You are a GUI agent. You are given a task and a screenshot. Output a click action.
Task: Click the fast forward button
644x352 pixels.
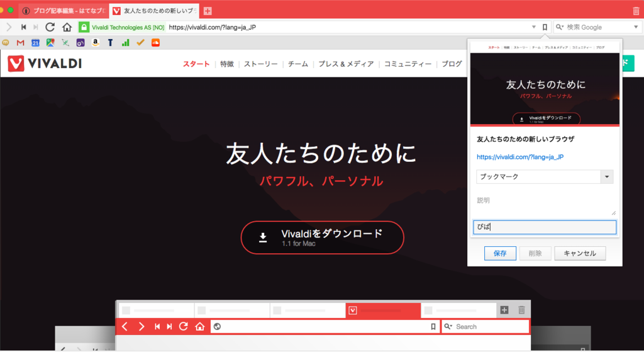click(x=36, y=27)
